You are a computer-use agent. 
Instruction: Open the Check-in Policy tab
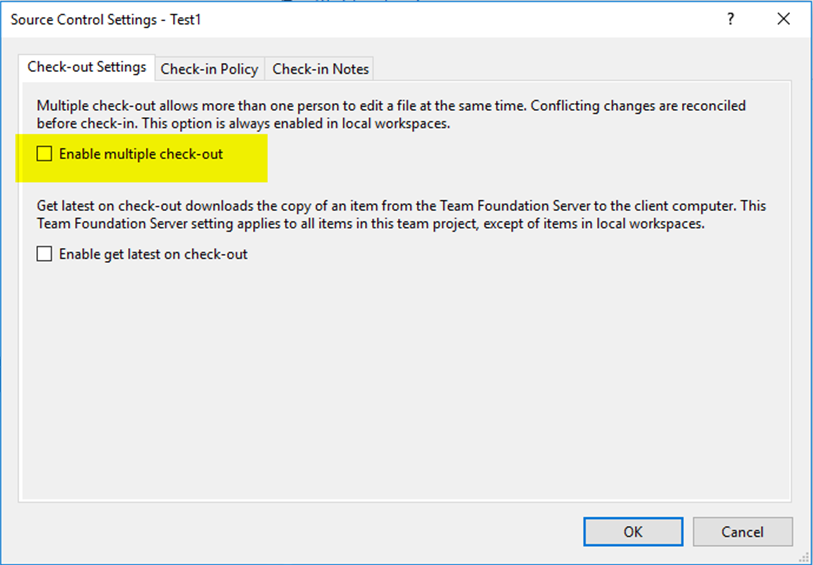(209, 69)
